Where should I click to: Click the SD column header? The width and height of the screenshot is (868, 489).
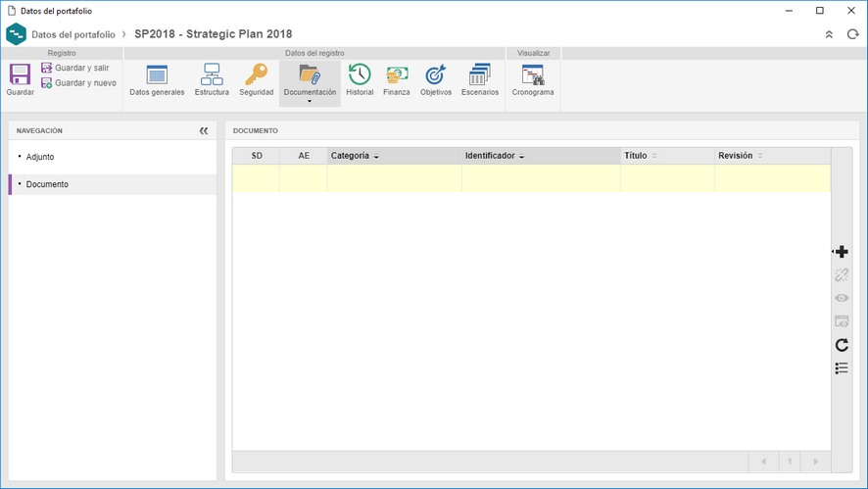[257, 156]
